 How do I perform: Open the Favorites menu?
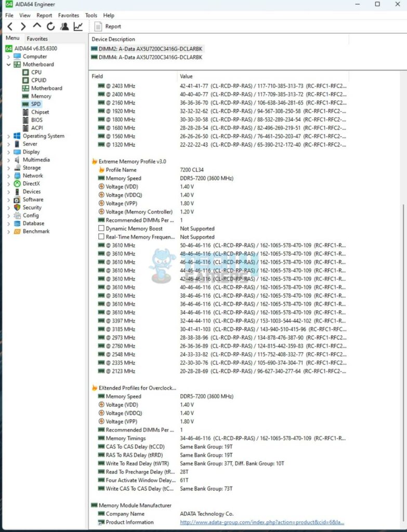point(69,15)
